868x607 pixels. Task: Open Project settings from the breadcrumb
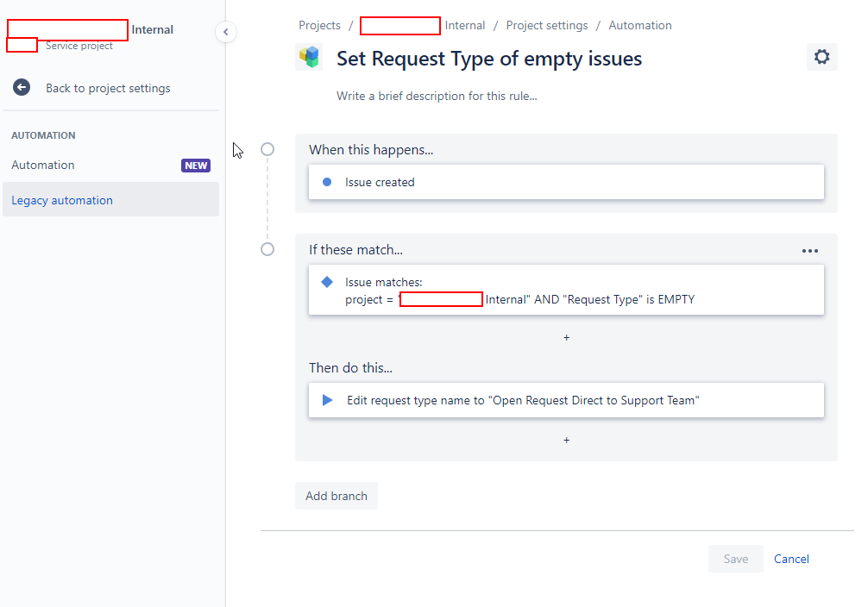click(x=546, y=25)
